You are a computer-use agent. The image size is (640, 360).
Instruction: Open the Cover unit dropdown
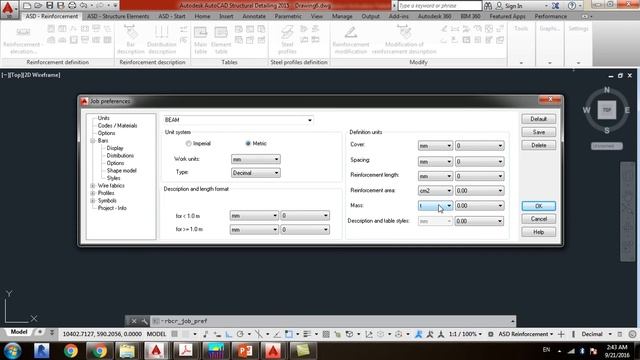(435, 146)
